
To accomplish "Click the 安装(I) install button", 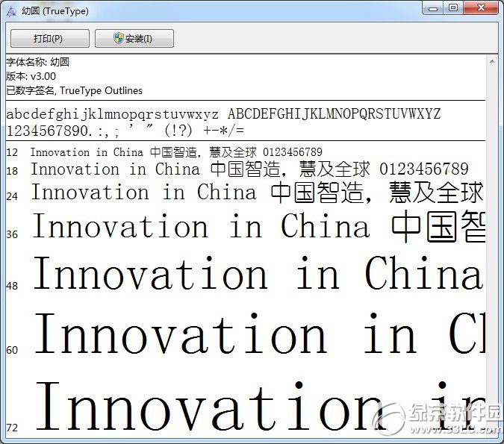I will [134, 39].
